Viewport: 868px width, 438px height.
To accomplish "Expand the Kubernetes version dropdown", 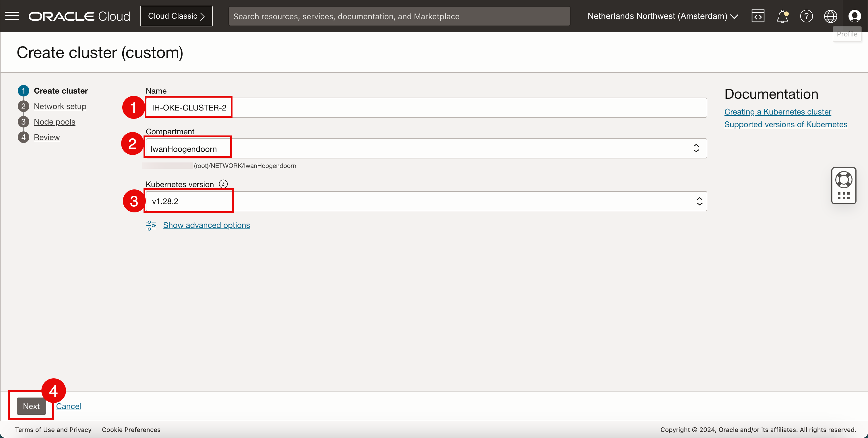I will click(699, 201).
